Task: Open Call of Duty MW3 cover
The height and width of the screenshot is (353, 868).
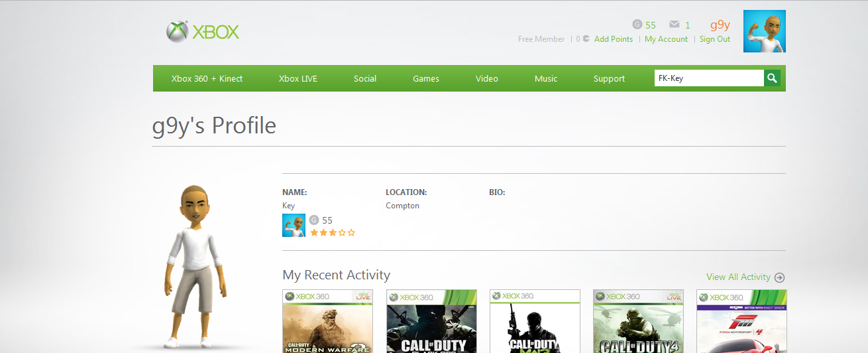Action: 535,321
